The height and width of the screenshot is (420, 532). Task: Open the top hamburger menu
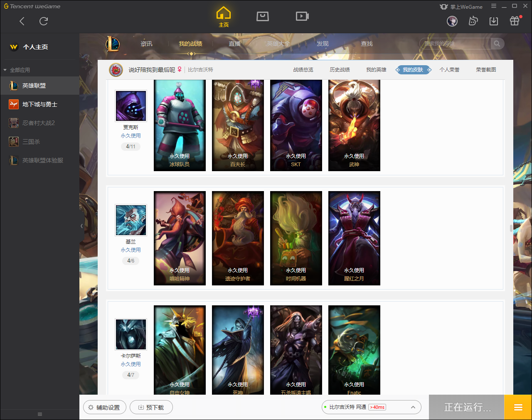[x=494, y=6]
